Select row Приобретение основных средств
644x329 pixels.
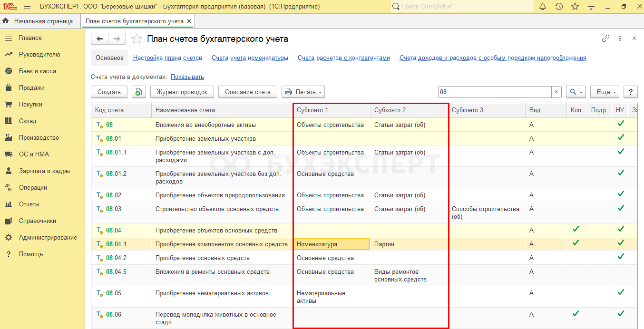pos(364,258)
